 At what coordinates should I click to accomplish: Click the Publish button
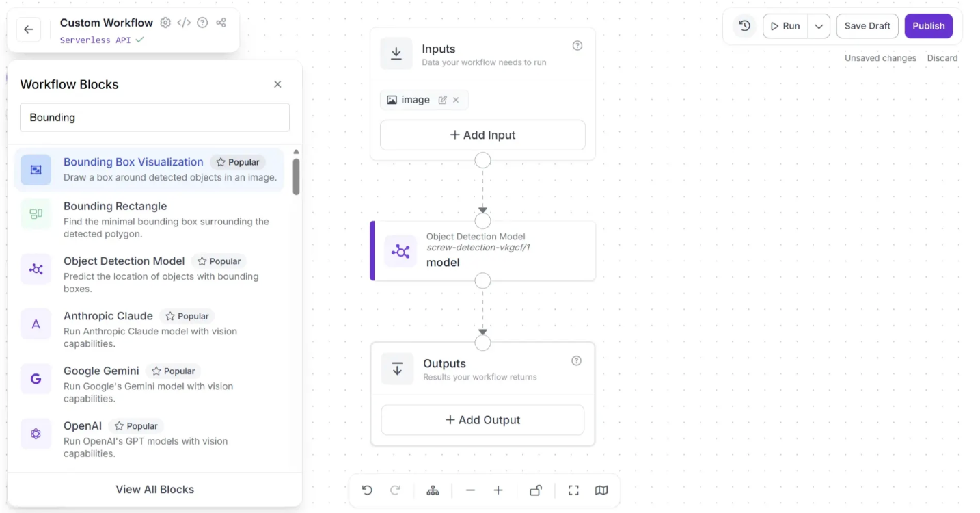click(x=928, y=26)
